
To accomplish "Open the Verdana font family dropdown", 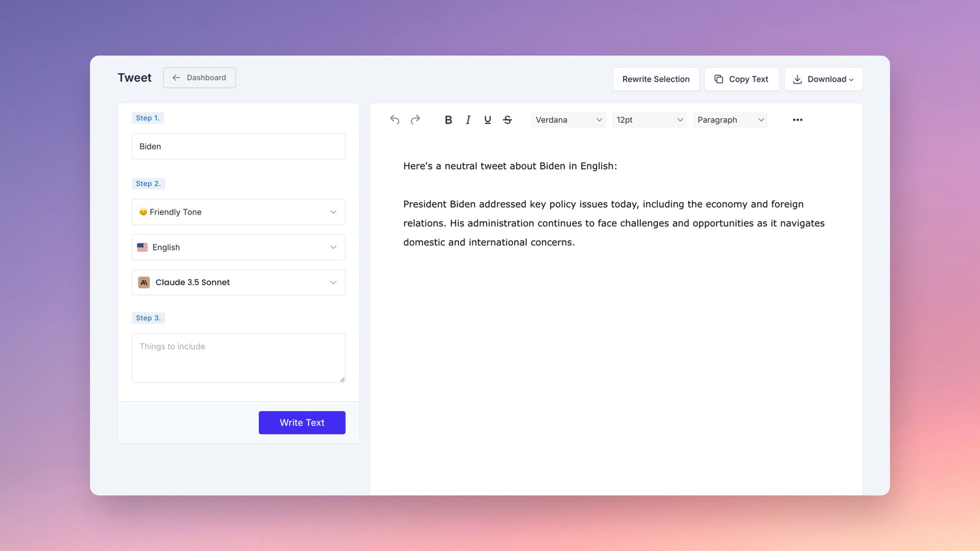I will point(568,120).
